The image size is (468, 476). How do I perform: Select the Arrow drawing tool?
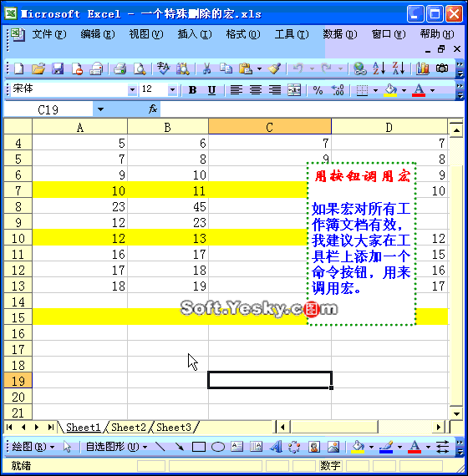point(180,447)
